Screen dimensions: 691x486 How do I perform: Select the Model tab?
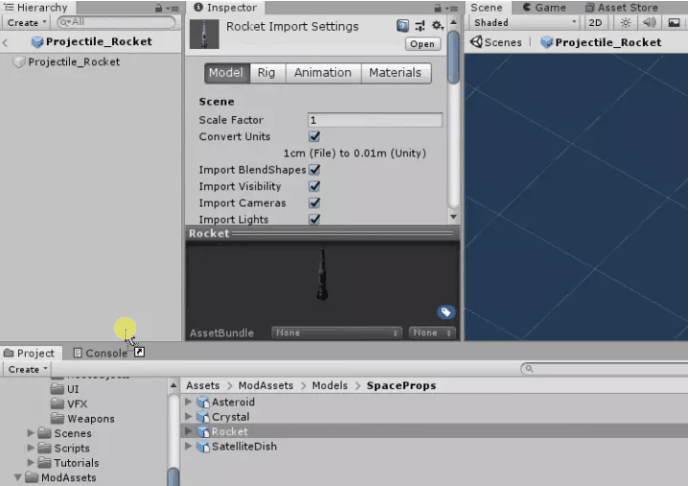[227, 73]
